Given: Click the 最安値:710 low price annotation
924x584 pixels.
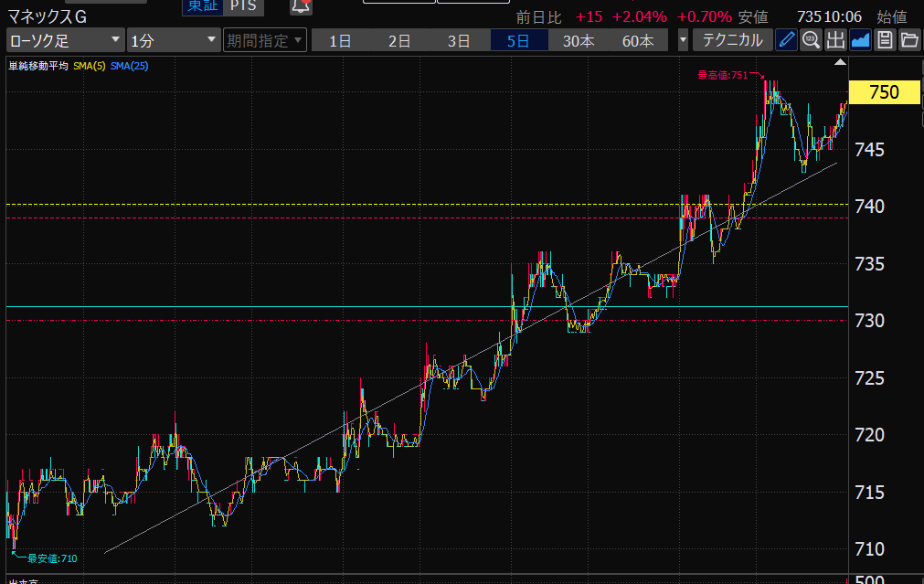Looking at the screenshot, I should pos(52,558).
